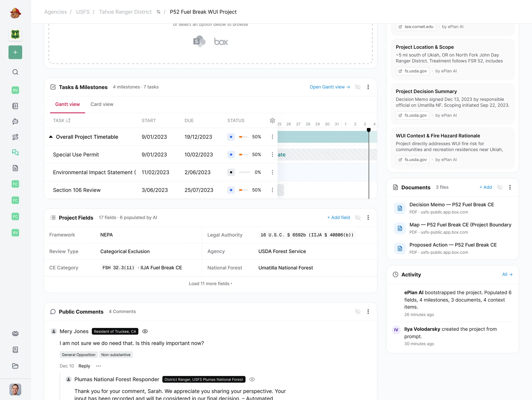Toggle visibility of Documents panel
Image resolution: width=532 pixels, height=400 pixels.
pyautogui.click(x=499, y=187)
